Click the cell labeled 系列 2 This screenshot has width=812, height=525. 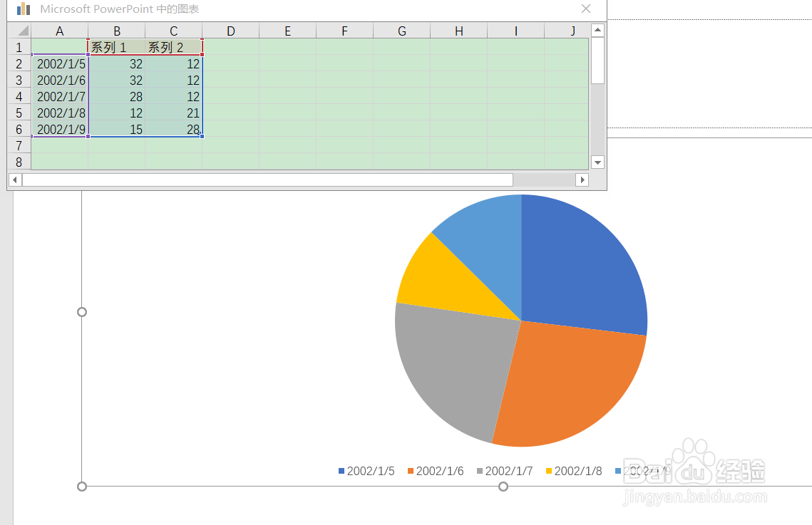click(173, 47)
